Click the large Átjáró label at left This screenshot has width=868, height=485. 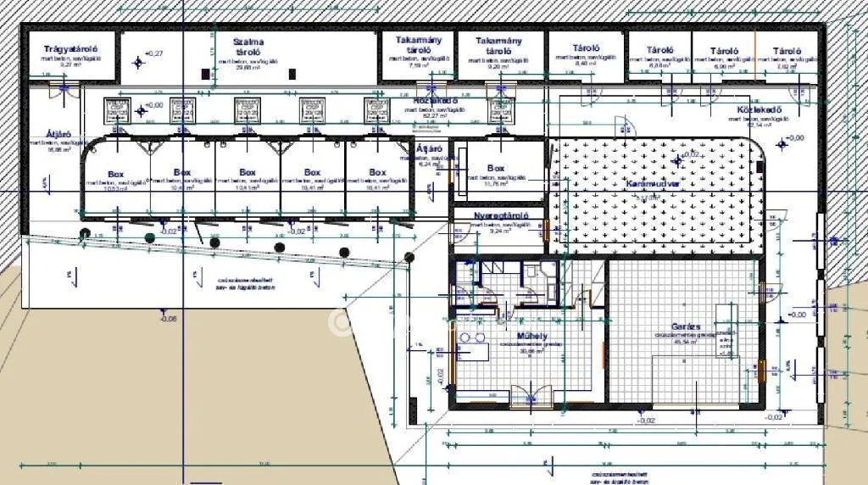(x=58, y=135)
